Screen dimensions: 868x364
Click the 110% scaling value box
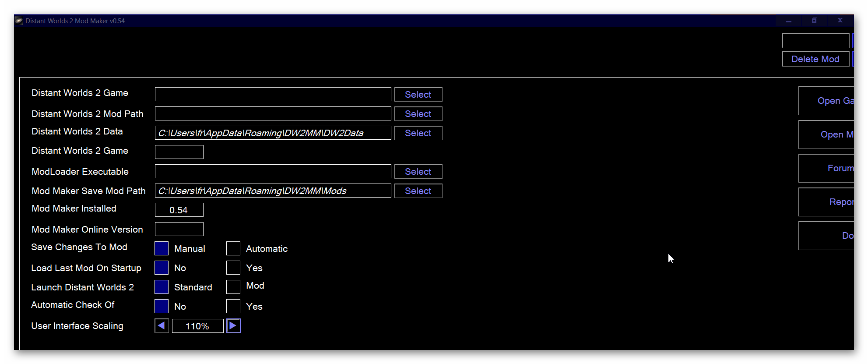tap(197, 326)
